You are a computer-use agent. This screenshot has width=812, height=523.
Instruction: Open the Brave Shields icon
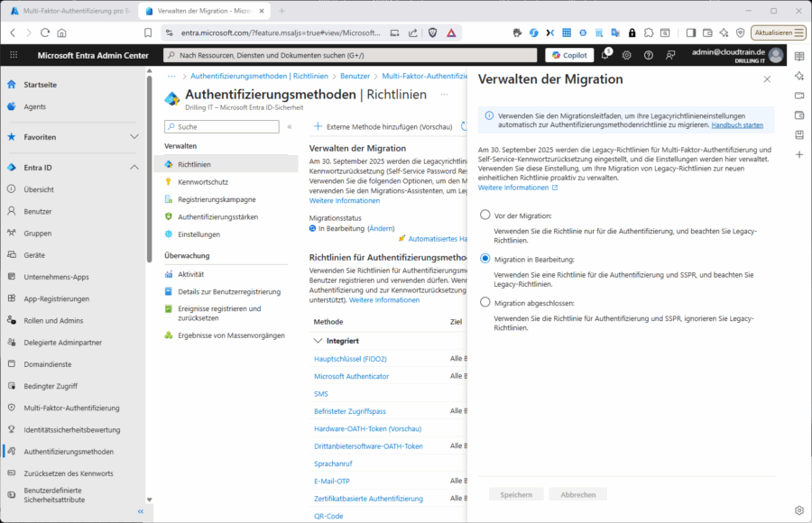pos(433,32)
